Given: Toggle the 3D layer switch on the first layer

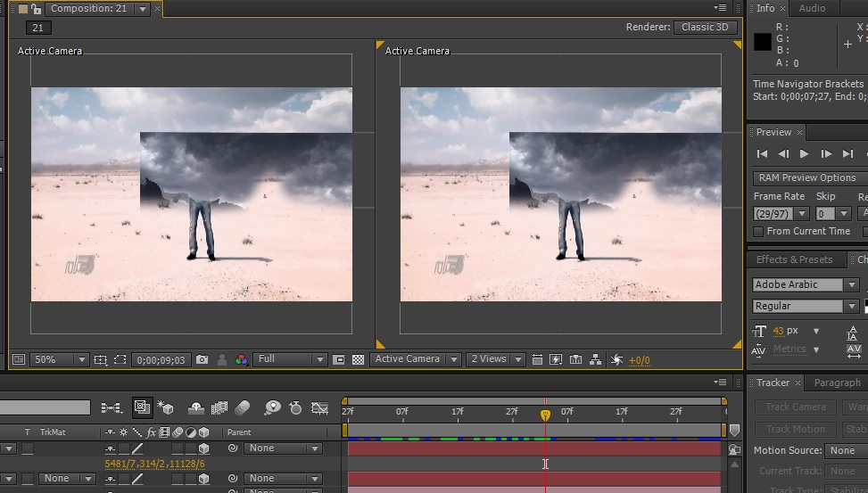Looking at the screenshot, I should [203, 448].
